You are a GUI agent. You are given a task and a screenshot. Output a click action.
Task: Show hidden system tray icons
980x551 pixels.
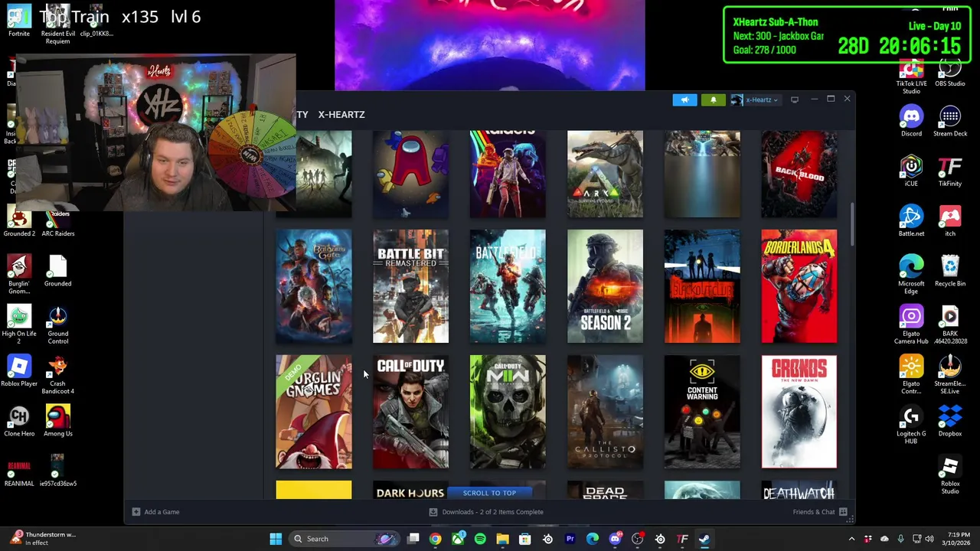tap(851, 539)
